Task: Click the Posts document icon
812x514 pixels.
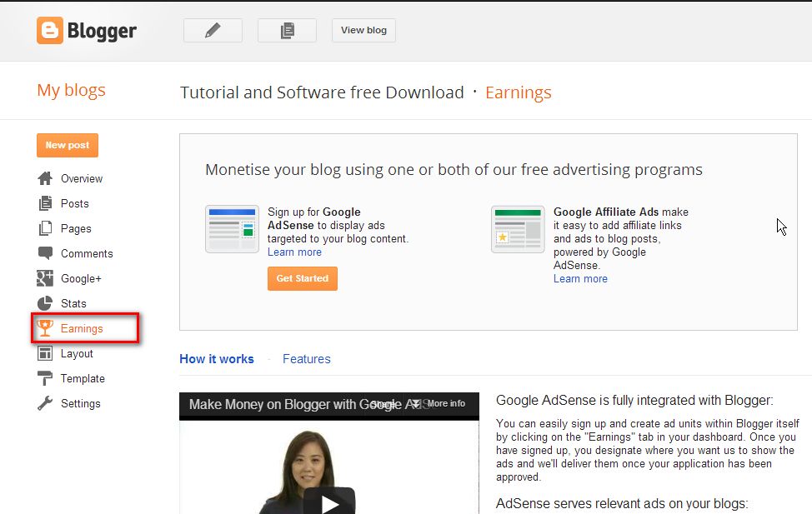Action: [45, 203]
